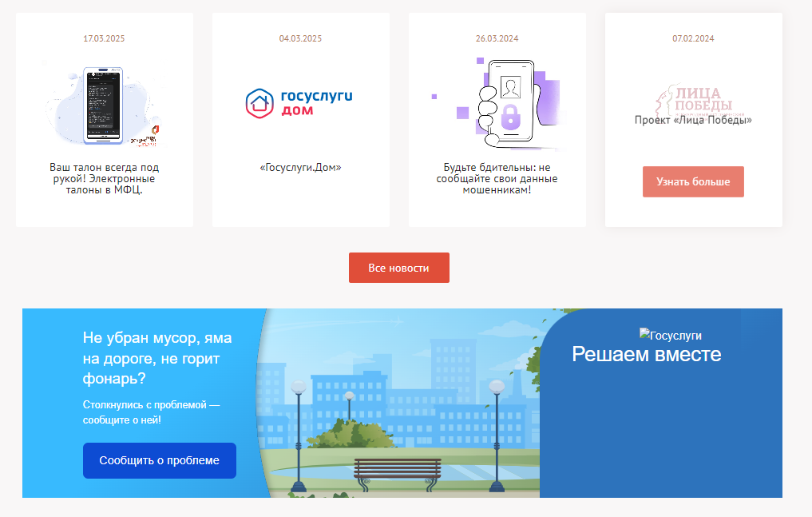Image resolution: width=812 pixels, height=517 pixels.
Task: Open the electronic tickets smartphone illustration
Action: pos(104,105)
